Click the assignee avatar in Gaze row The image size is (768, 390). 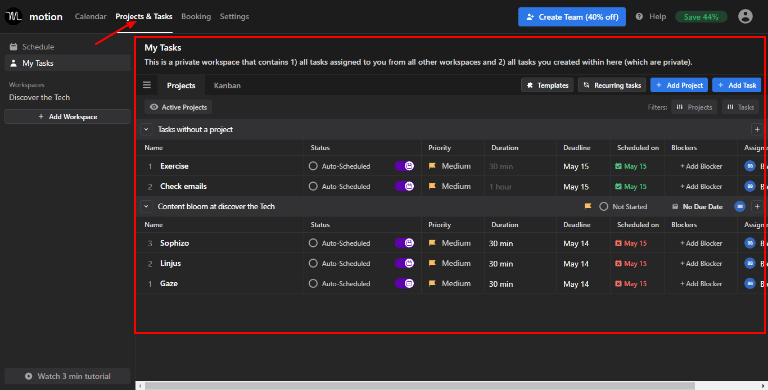coord(749,283)
